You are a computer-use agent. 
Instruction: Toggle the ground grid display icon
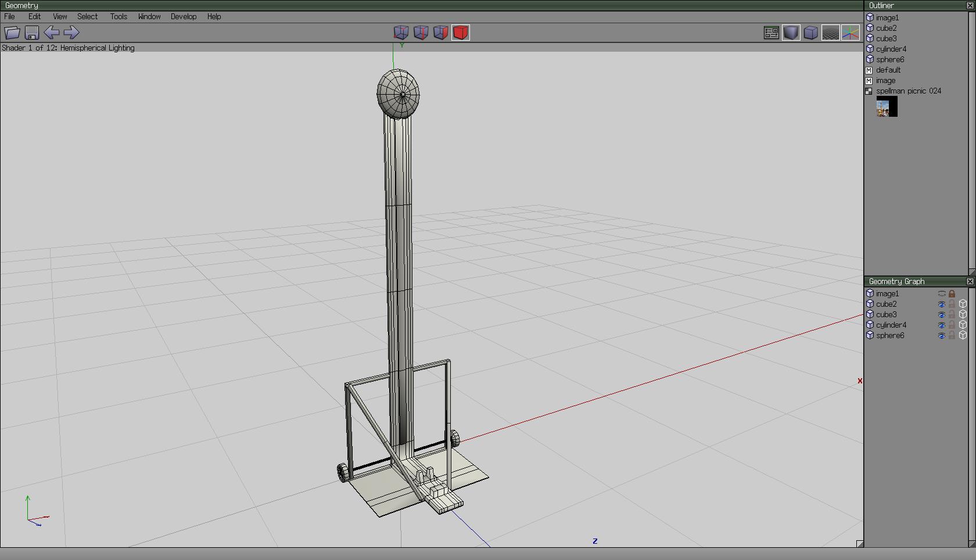830,33
